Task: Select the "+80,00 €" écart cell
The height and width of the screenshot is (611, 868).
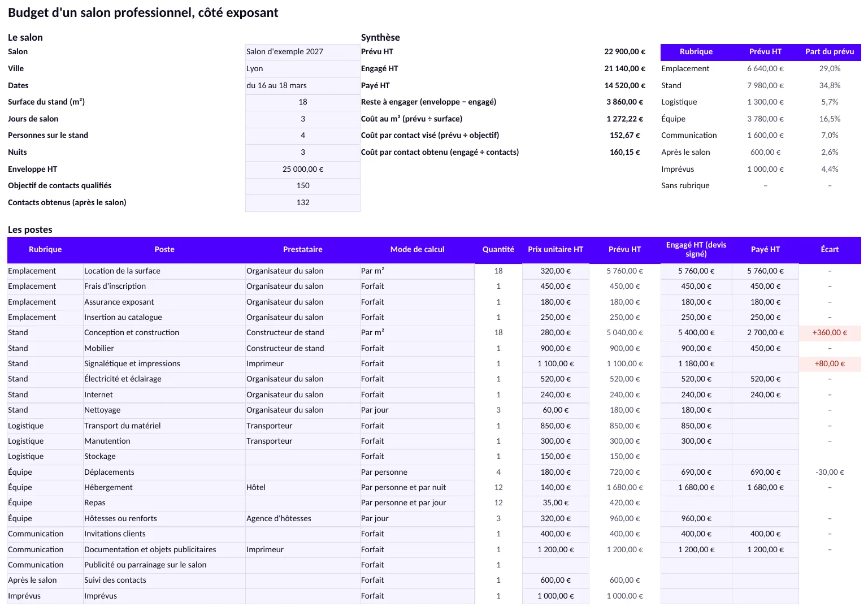Action: click(x=830, y=364)
